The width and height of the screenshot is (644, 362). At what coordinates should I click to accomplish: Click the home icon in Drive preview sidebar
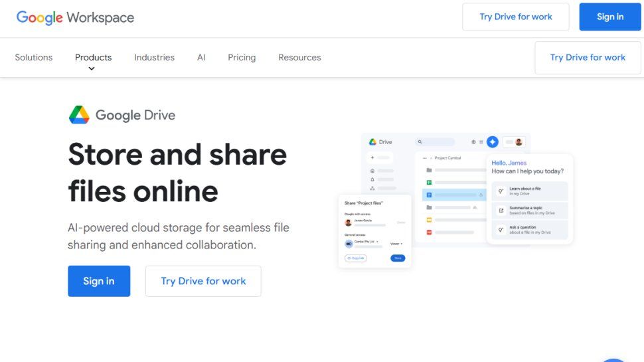click(372, 171)
